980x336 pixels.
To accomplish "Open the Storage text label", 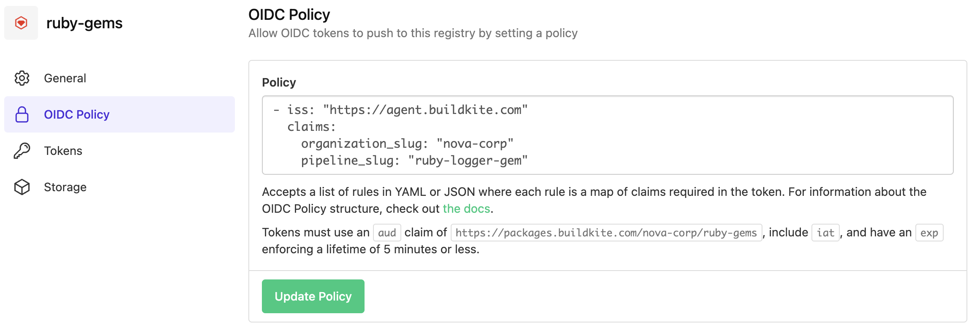I will tap(65, 187).
